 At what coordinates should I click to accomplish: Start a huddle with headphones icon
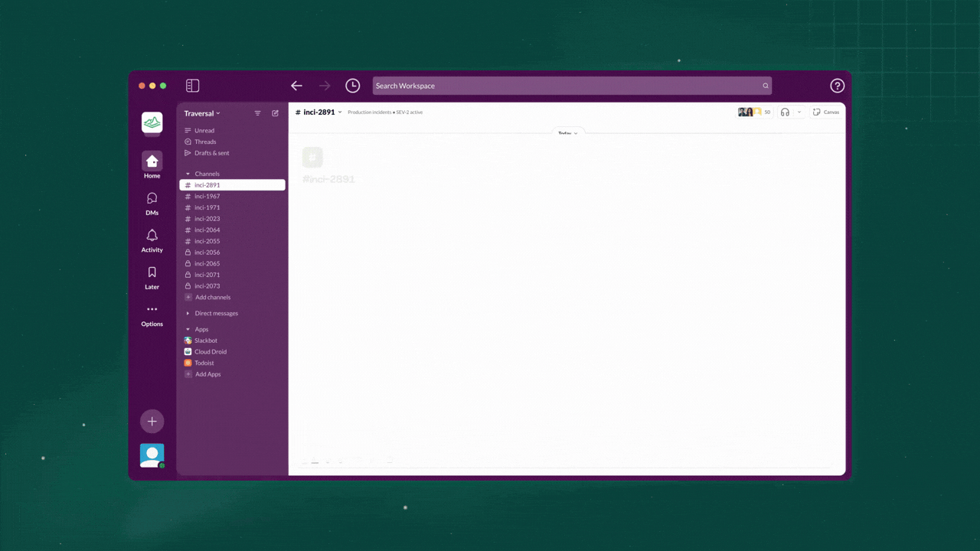click(x=785, y=112)
